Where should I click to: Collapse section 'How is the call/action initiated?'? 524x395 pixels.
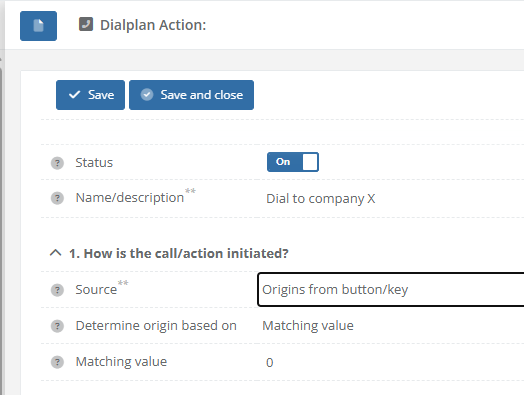tap(55, 253)
